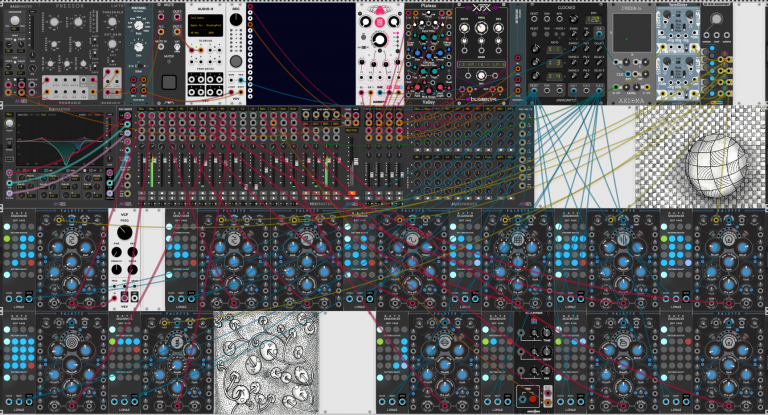Click the dark blue scope display
This screenshot has height=415, width=768.
(x=304, y=53)
